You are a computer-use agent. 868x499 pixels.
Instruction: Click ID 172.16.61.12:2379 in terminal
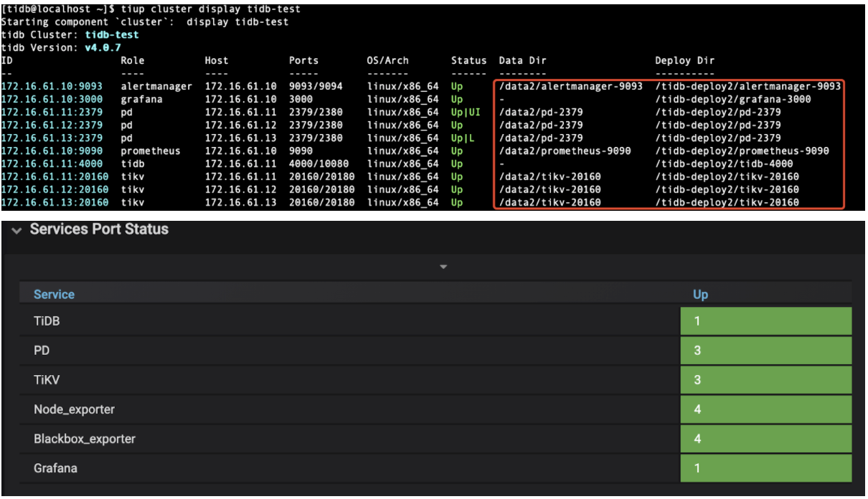coord(52,125)
